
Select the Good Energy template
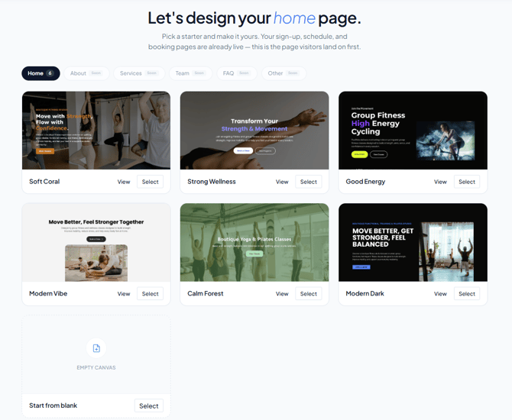tap(467, 182)
